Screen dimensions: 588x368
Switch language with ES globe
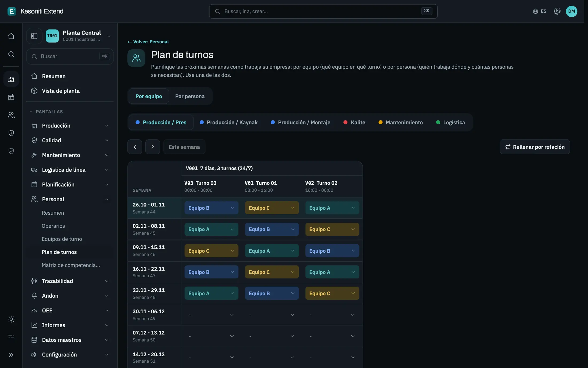[x=539, y=11]
